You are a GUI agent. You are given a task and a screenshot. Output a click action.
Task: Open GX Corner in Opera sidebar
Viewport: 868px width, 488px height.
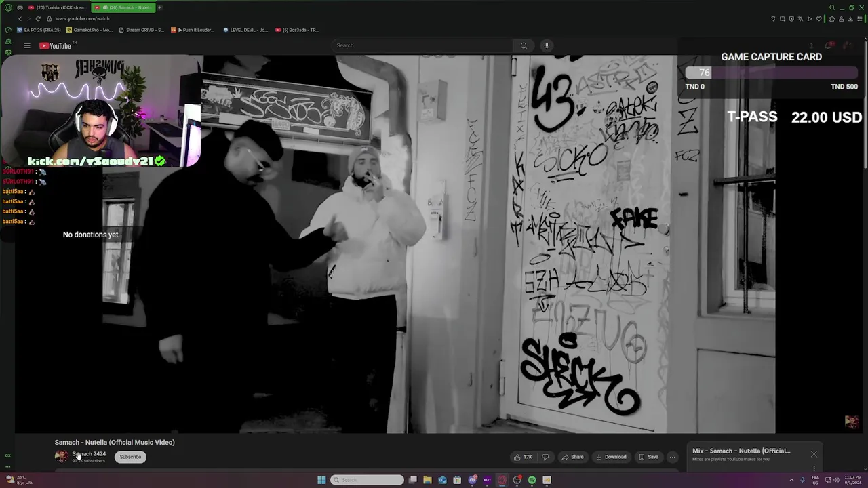(8, 455)
